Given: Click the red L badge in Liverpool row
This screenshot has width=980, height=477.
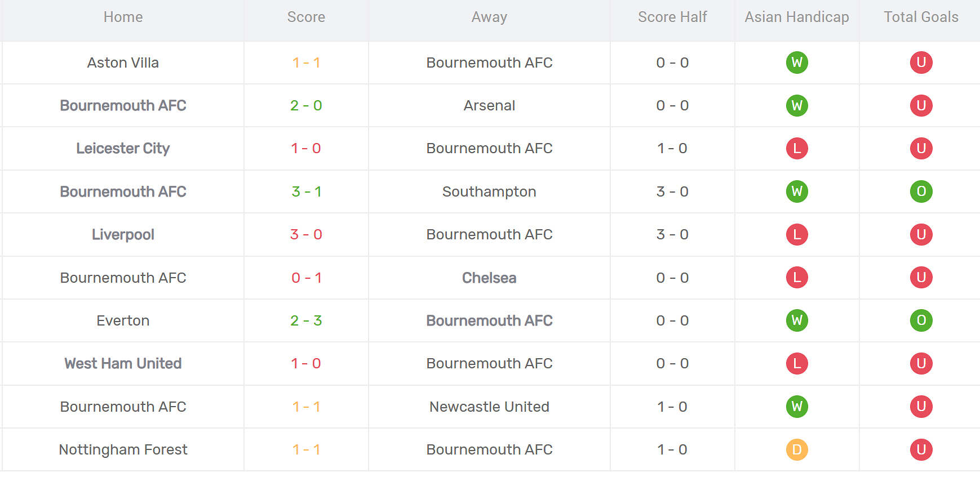Looking at the screenshot, I should (796, 234).
